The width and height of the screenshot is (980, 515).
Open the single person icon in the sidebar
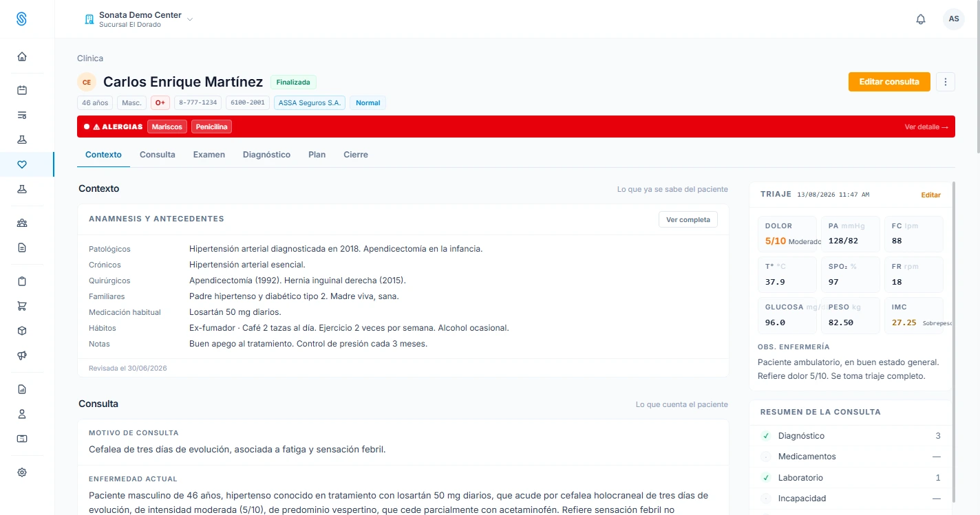22,414
